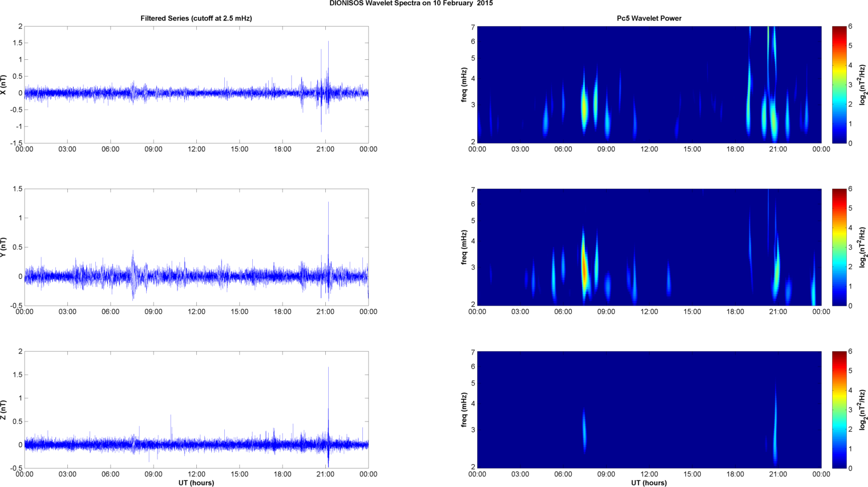
Task: Click the top spectrogram's color scale bar
Action: 839,84
